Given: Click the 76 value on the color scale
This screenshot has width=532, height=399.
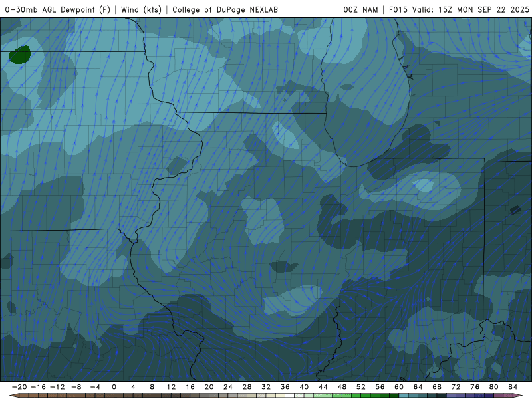Looking at the screenshot, I should click(x=475, y=387).
